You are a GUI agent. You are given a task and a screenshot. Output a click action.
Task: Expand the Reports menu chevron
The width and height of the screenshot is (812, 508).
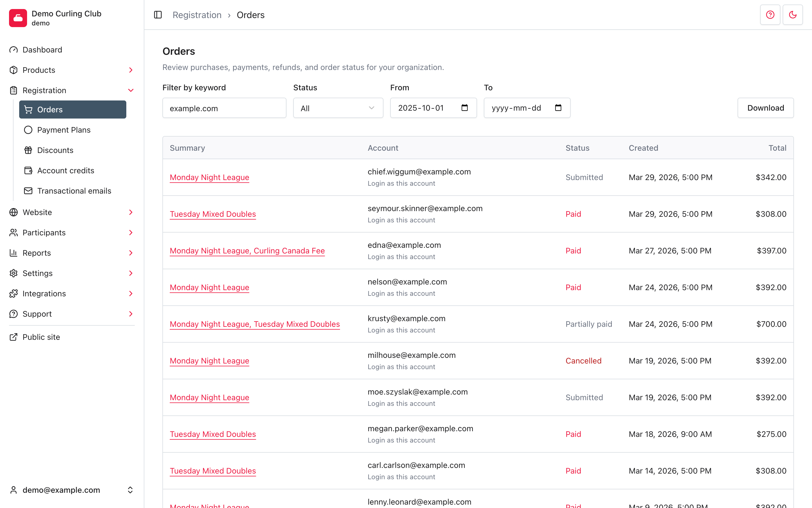pyautogui.click(x=131, y=253)
